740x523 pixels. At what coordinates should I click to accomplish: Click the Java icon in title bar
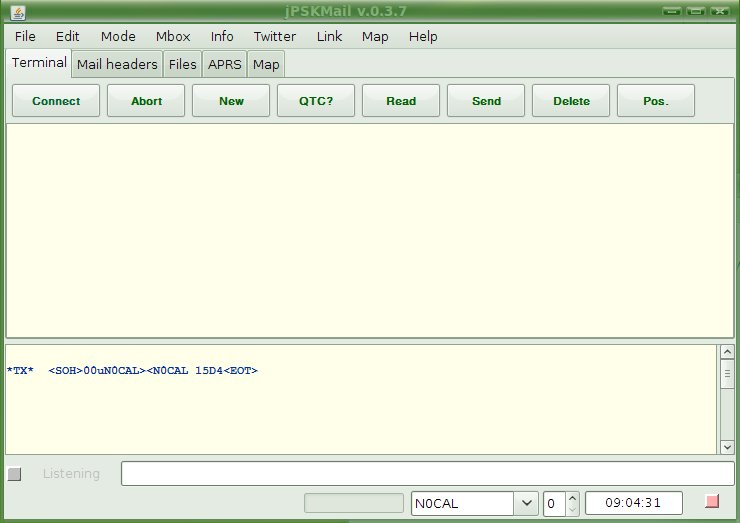(17, 11)
